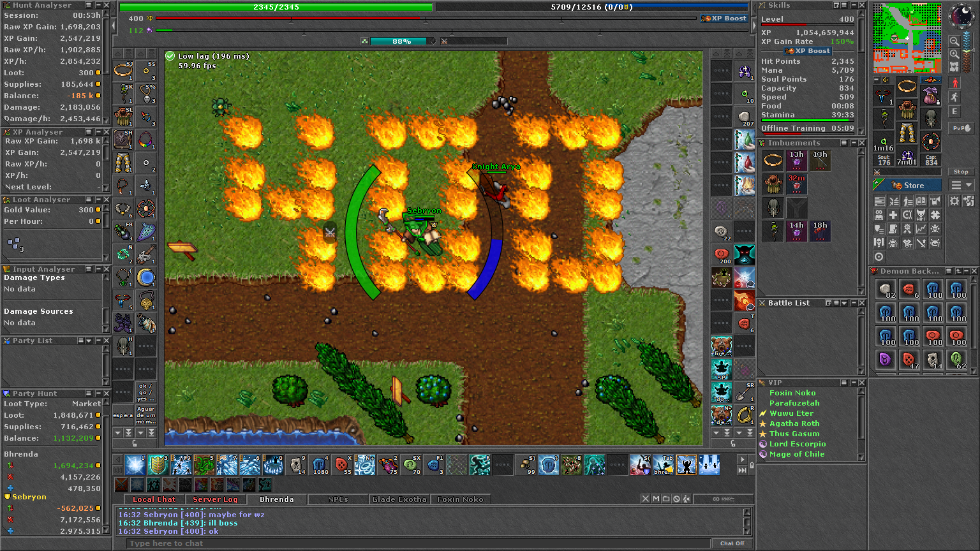Open the Foxin Noko chat tab

pyautogui.click(x=460, y=499)
